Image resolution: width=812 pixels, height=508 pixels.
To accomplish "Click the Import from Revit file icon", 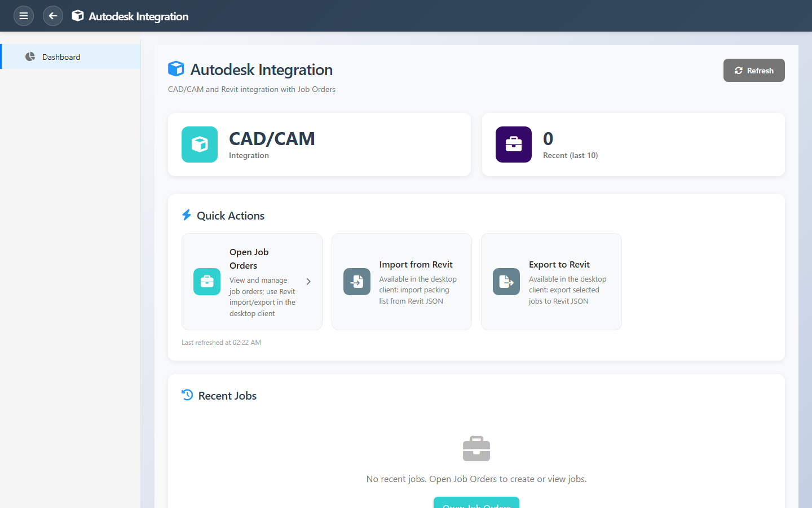I will pos(357,282).
